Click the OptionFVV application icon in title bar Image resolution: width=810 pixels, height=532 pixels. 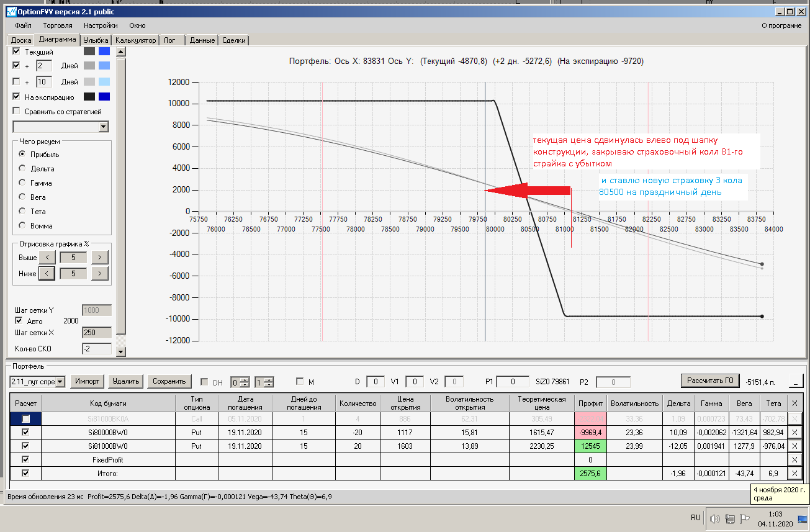(x=11, y=12)
